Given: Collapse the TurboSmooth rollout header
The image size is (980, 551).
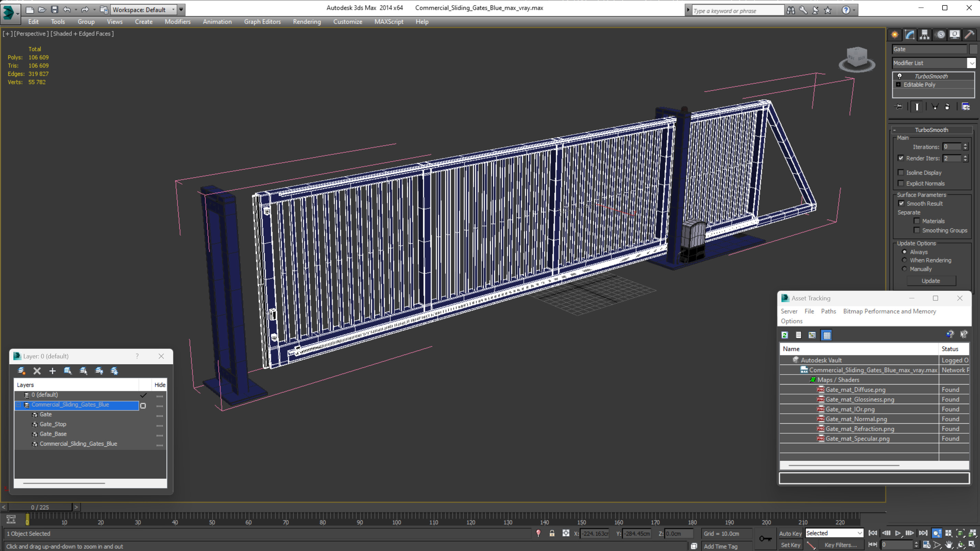Looking at the screenshot, I should (931, 130).
